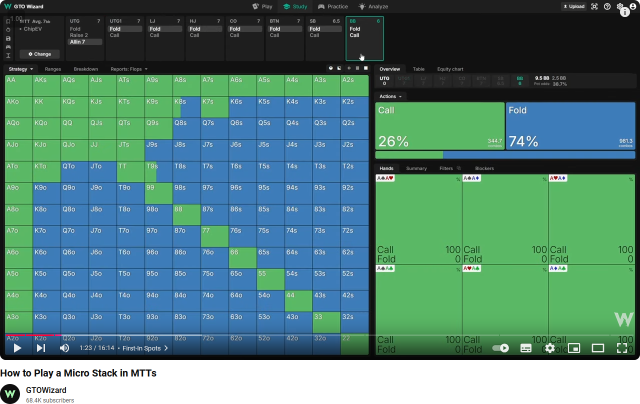Turn on subtitles/captions
The height and width of the screenshot is (404, 640).
pyautogui.click(x=526, y=348)
